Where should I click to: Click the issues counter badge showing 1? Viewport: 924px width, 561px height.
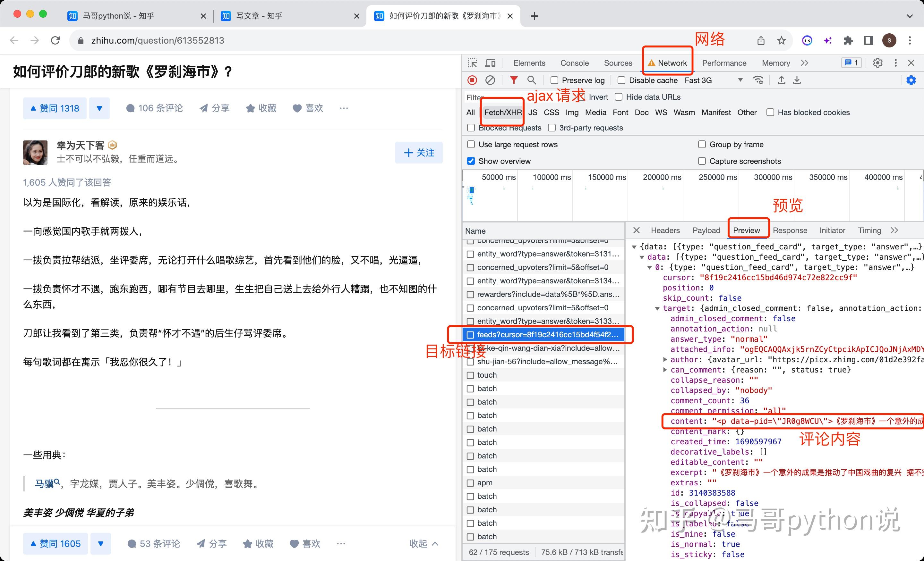[851, 63]
